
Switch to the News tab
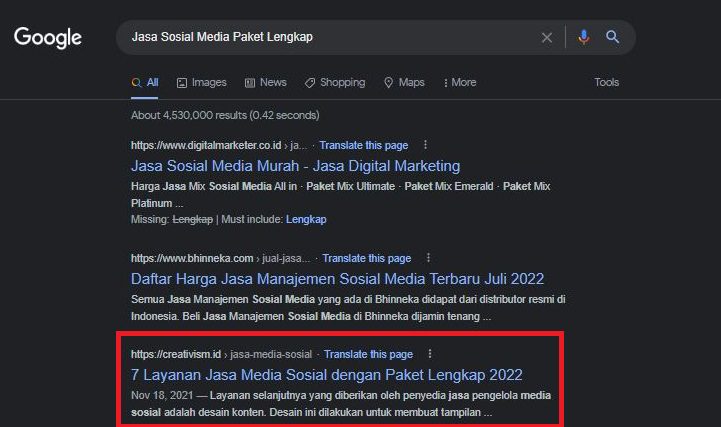click(266, 83)
